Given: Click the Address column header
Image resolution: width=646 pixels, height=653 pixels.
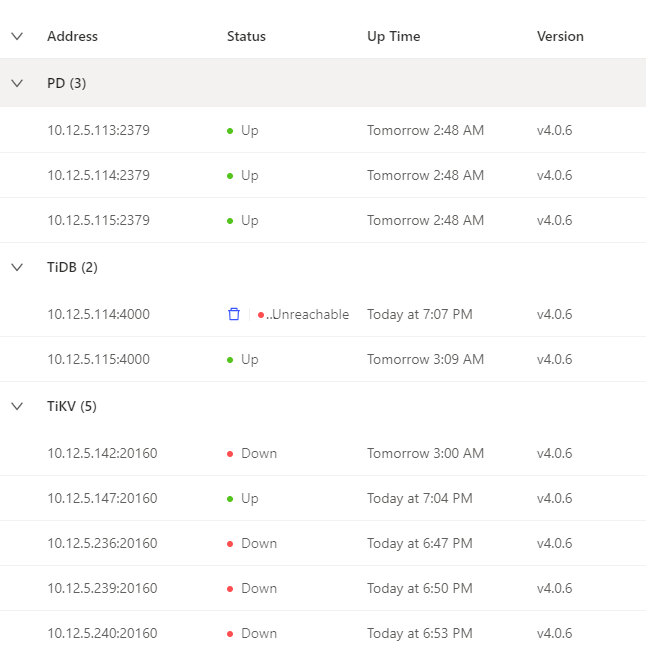Looking at the screenshot, I should point(72,36).
